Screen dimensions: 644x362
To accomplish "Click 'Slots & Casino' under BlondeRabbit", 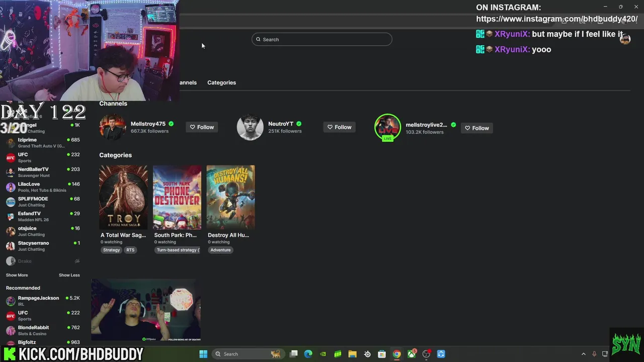I will [32, 334].
